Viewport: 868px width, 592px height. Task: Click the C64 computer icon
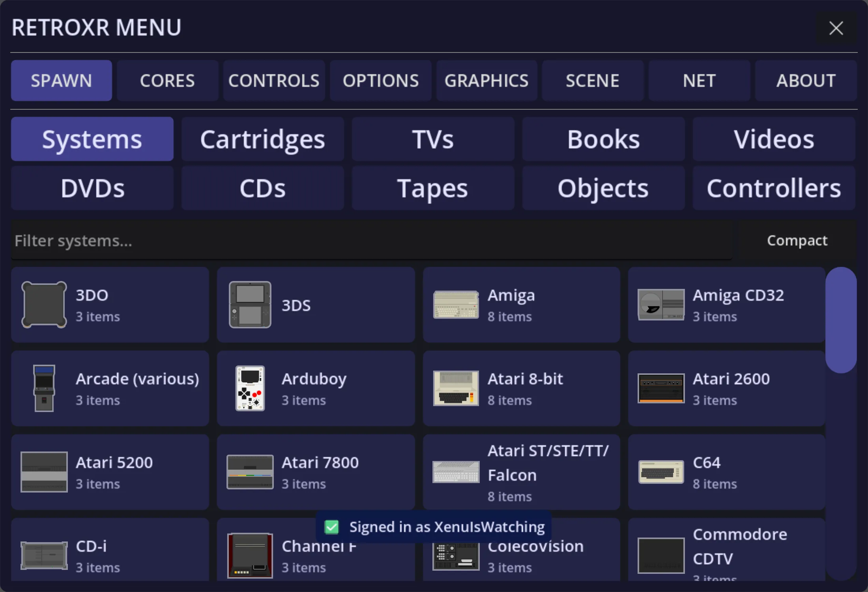pyautogui.click(x=661, y=472)
